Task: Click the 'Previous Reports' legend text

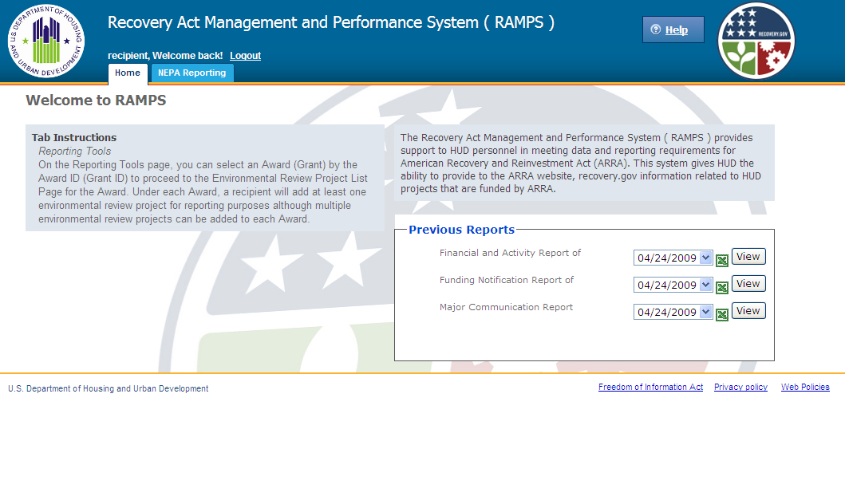Action: [462, 230]
